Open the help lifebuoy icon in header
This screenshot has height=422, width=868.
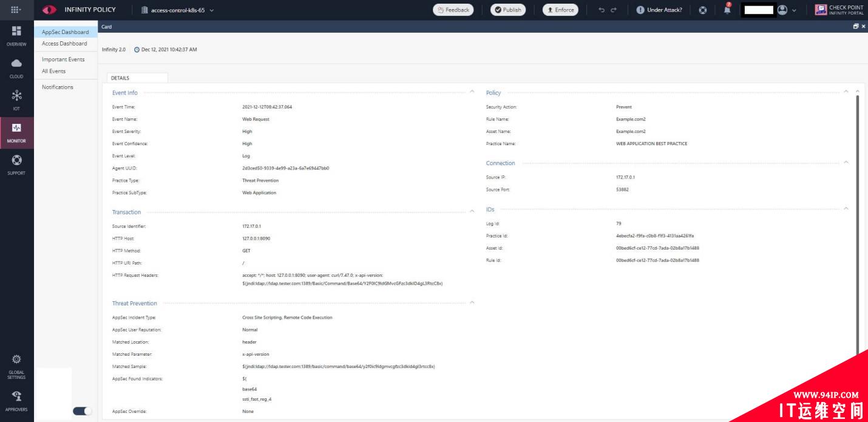coord(703,10)
